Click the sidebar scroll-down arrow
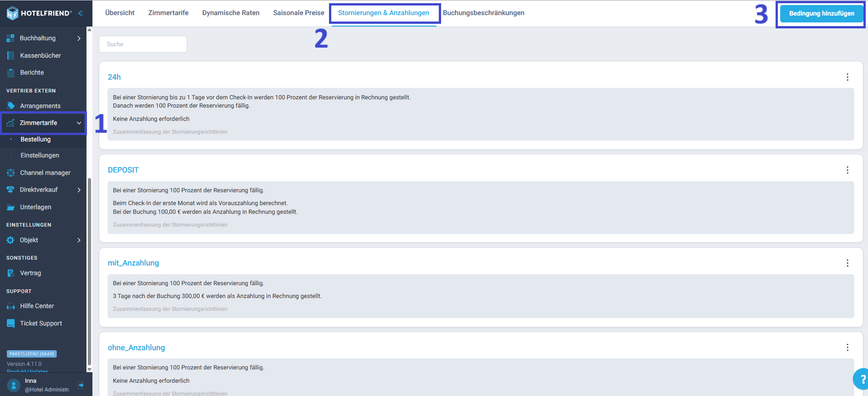The image size is (868, 396). coord(89,369)
